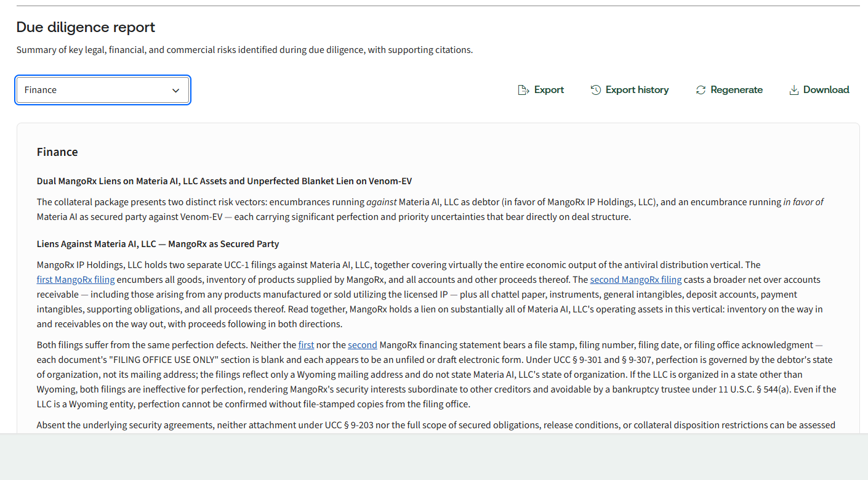Viewport: 868px width, 480px height.
Task: Click the paragraph starting 'Absent the underlying security'
Action: click(436, 425)
